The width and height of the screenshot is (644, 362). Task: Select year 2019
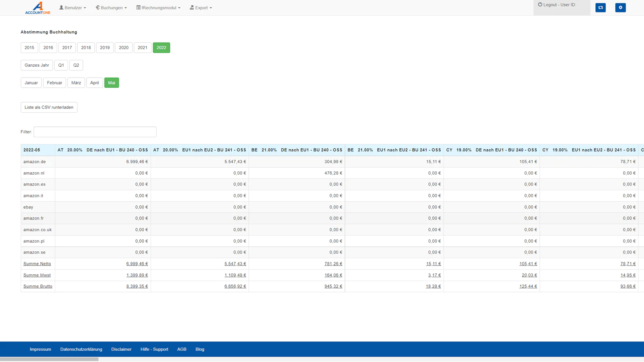point(105,47)
